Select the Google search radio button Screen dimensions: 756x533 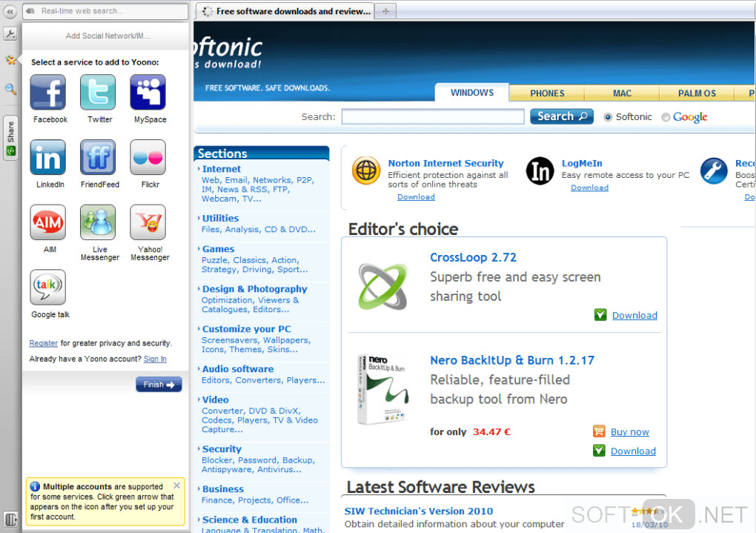666,117
